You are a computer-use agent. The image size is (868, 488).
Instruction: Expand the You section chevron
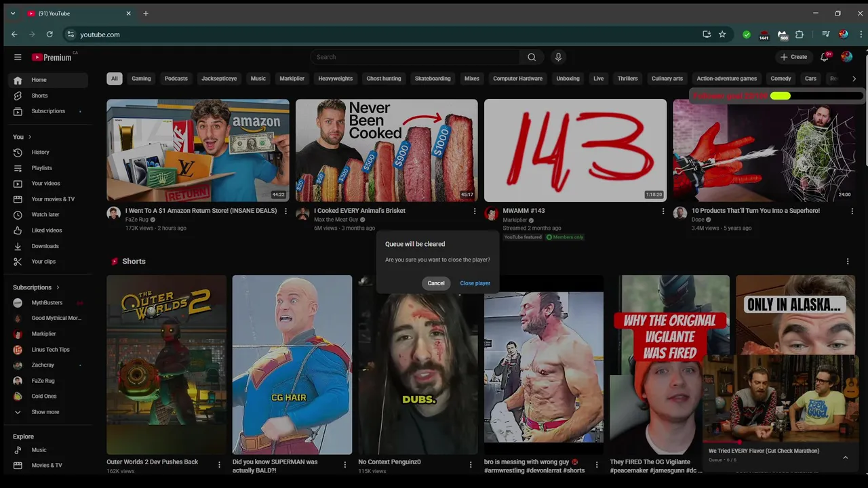29,137
